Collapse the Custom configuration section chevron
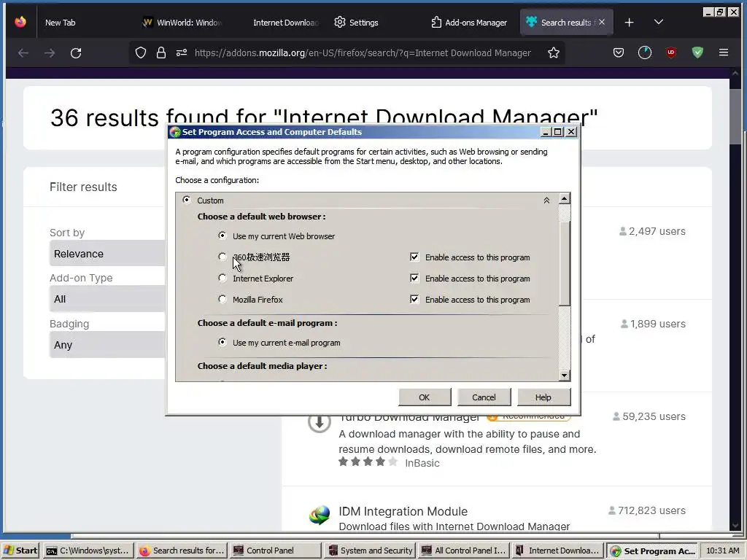The width and height of the screenshot is (747, 560). pyautogui.click(x=546, y=201)
